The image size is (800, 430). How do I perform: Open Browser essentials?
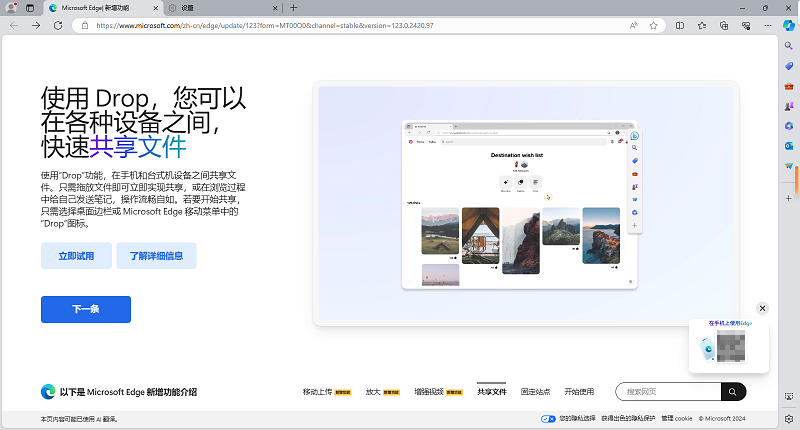pyautogui.click(x=746, y=26)
